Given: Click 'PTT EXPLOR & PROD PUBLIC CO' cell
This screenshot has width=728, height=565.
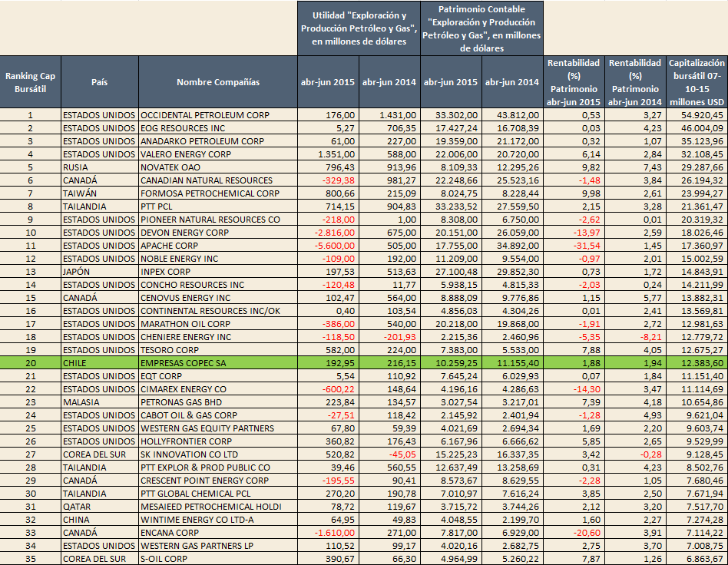Looking at the screenshot, I should coord(218,468).
